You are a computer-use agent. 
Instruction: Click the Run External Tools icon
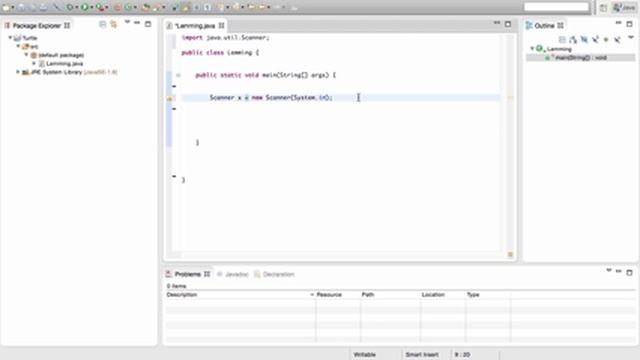pyautogui.click(x=100, y=7)
